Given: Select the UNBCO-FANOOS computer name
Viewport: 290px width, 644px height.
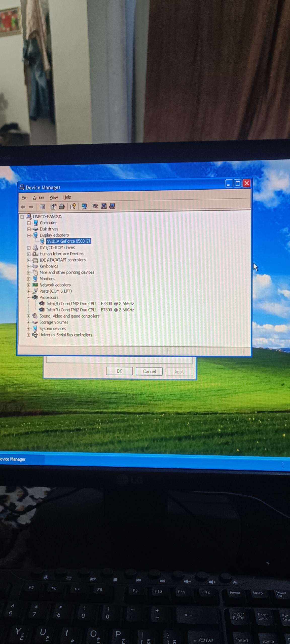Looking at the screenshot, I should (48, 217).
